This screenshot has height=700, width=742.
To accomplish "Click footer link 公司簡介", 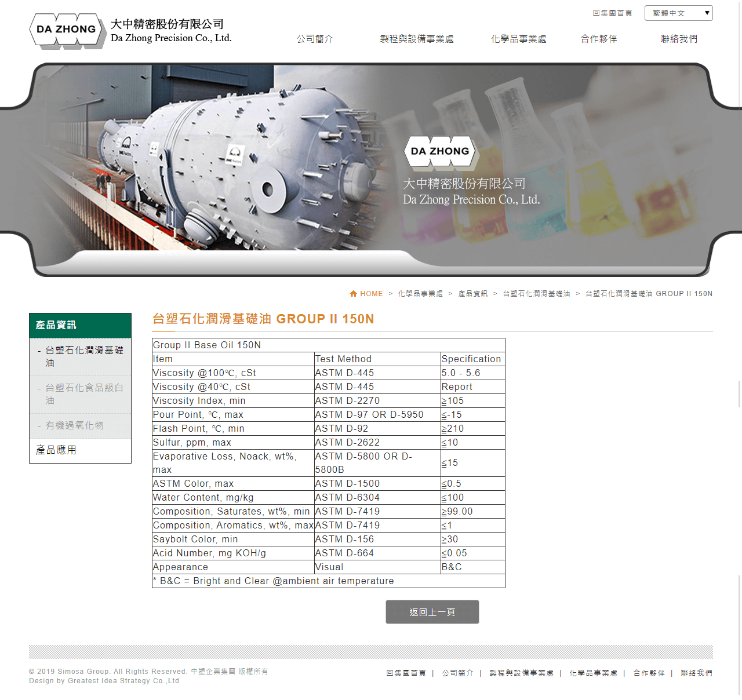I will click(x=458, y=673).
